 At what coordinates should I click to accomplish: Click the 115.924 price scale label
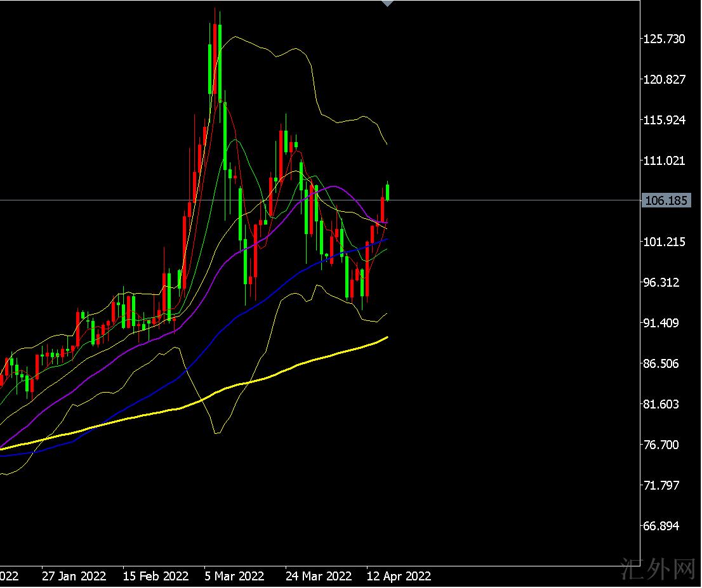(x=664, y=120)
